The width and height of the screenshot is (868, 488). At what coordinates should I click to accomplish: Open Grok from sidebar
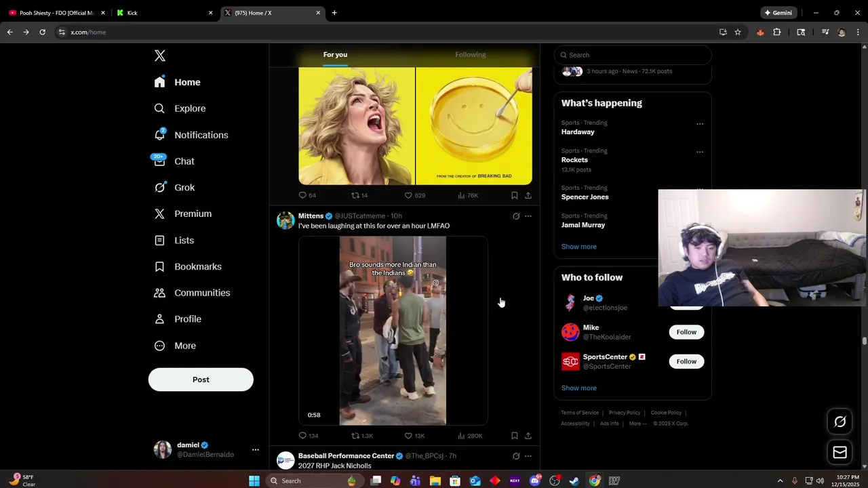[x=174, y=188]
